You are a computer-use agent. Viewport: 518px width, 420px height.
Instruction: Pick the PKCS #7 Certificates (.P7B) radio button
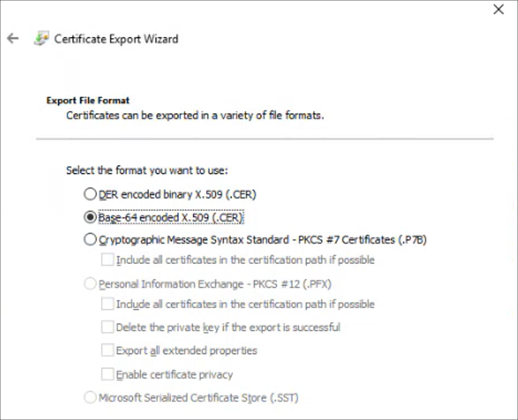(x=90, y=239)
